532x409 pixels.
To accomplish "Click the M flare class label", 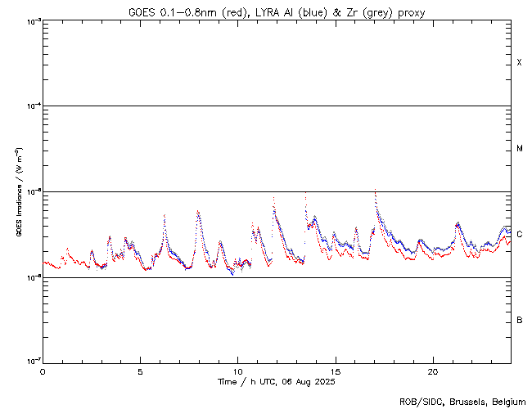I will (x=519, y=149).
